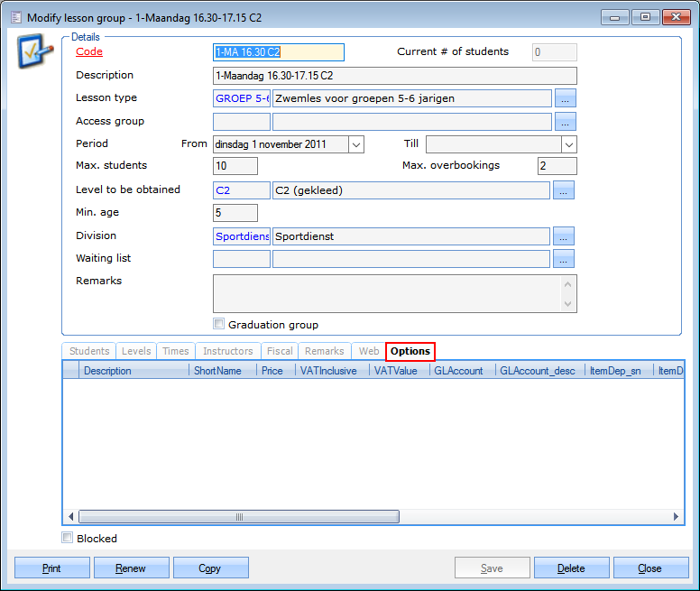Click the red Code label link
Viewport: 700px width, 591px height.
(x=89, y=52)
